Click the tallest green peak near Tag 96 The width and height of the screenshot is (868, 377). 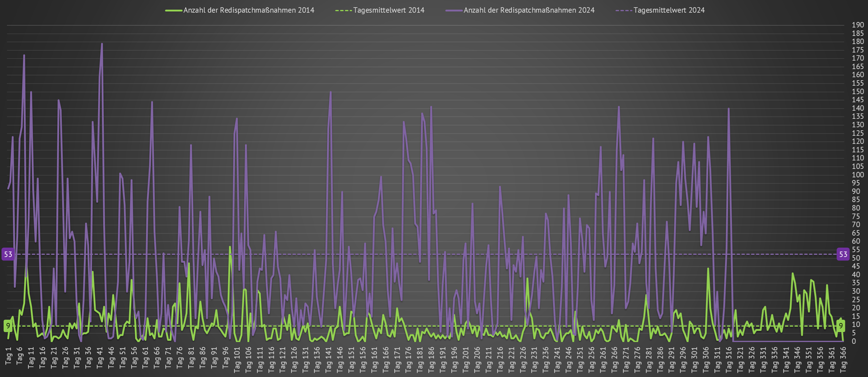click(230, 246)
